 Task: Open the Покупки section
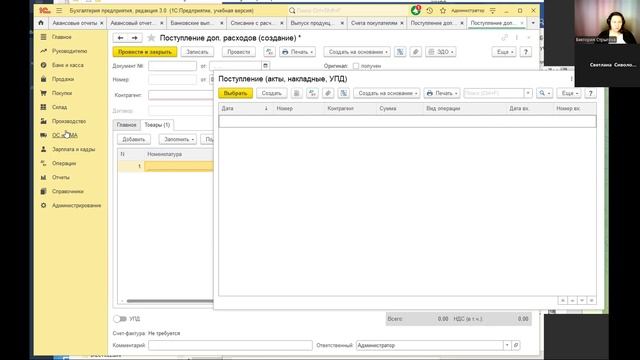click(62, 93)
